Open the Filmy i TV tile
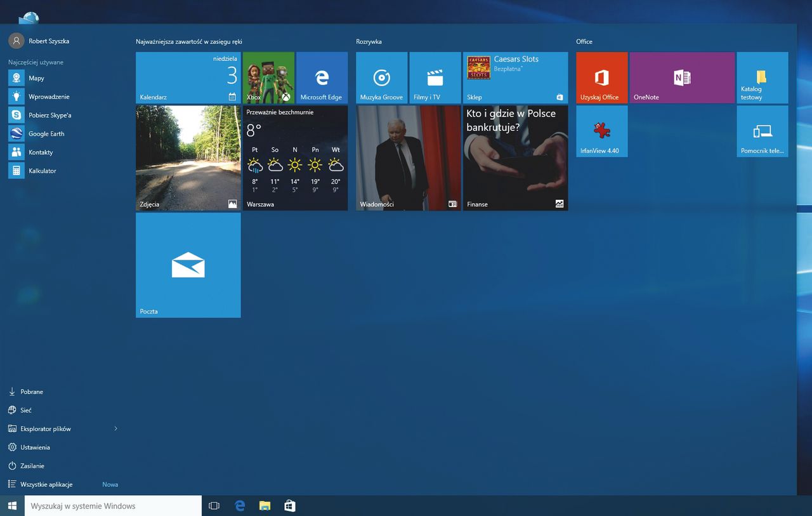Image resolution: width=812 pixels, height=516 pixels. tap(435, 78)
